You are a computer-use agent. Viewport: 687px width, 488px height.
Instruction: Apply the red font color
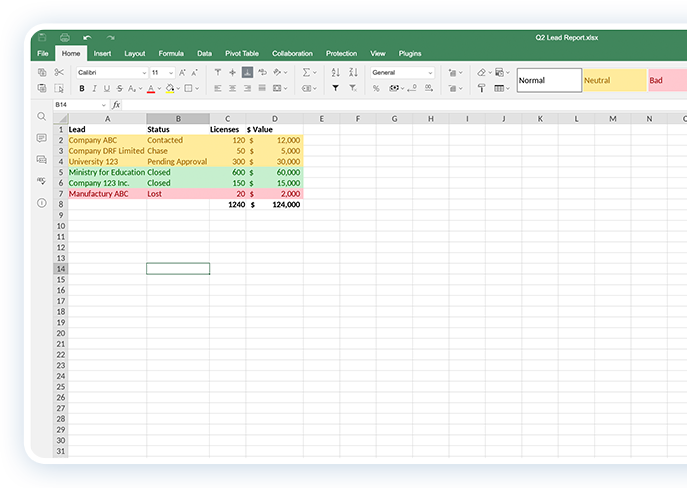pos(151,88)
